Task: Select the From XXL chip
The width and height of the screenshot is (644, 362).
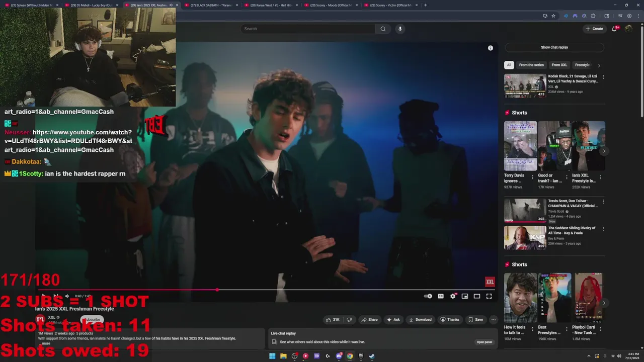Action: point(559,65)
